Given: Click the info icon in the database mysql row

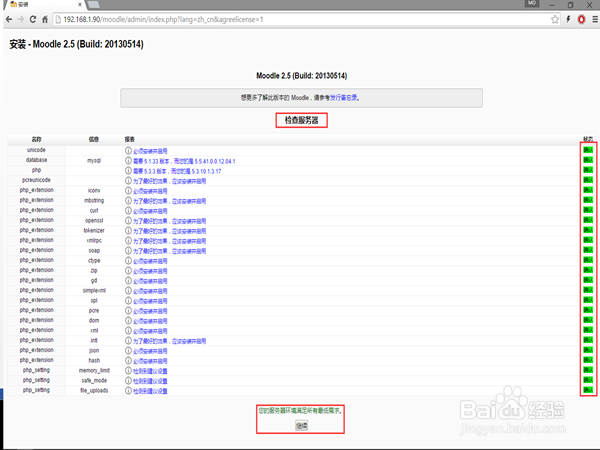Looking at the screenshot, I should (129, 161).
